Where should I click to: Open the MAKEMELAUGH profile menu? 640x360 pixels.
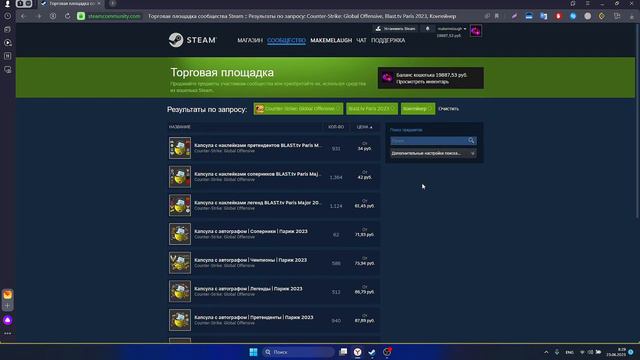[331, 40]
